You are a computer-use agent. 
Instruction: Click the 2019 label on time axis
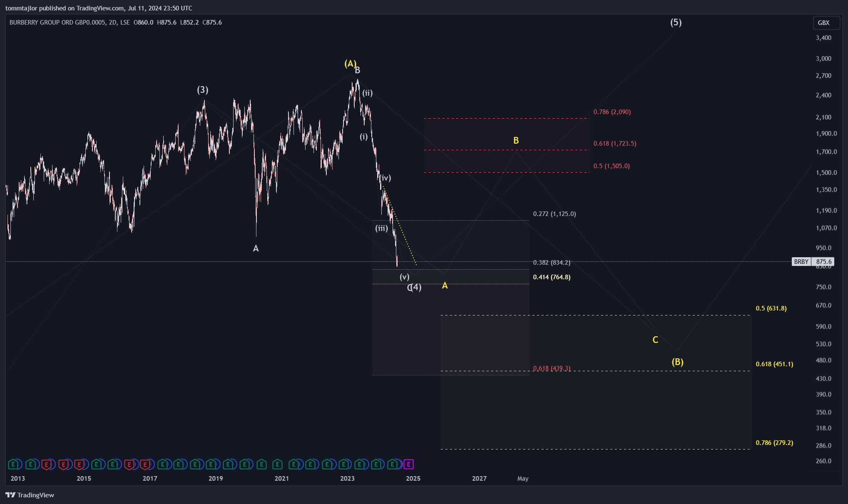[x=216, y=479]
